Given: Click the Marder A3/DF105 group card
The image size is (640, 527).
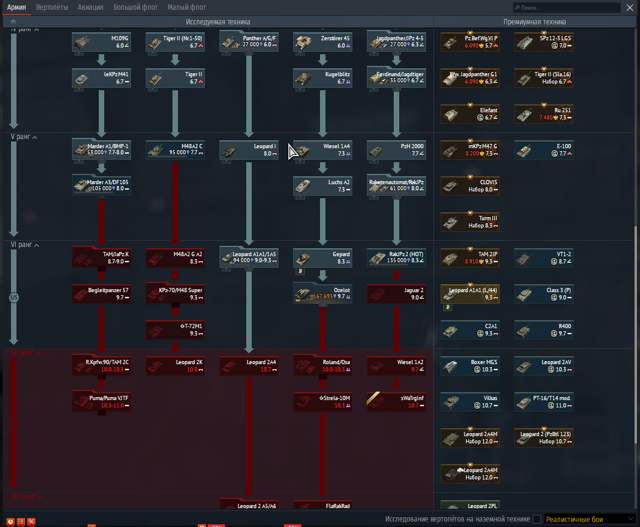Looking at the screenshot, I should coord(101,186).
